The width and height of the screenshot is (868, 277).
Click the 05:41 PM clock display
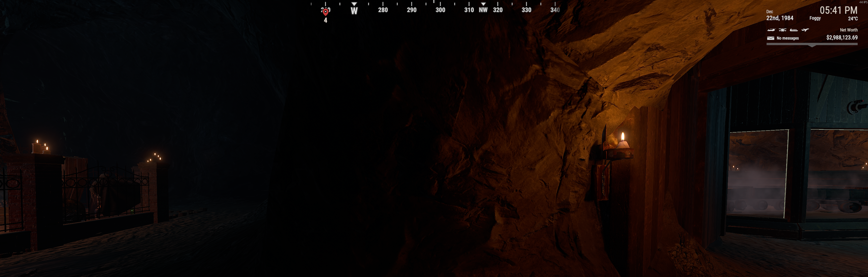click(x=838, y=10)
